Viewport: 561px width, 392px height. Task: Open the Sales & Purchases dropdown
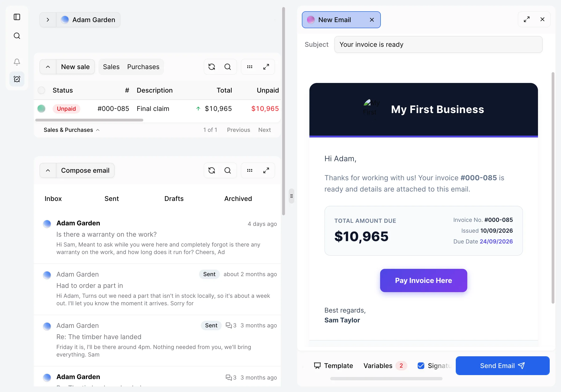pyautogui.click(x=72, y=130)
